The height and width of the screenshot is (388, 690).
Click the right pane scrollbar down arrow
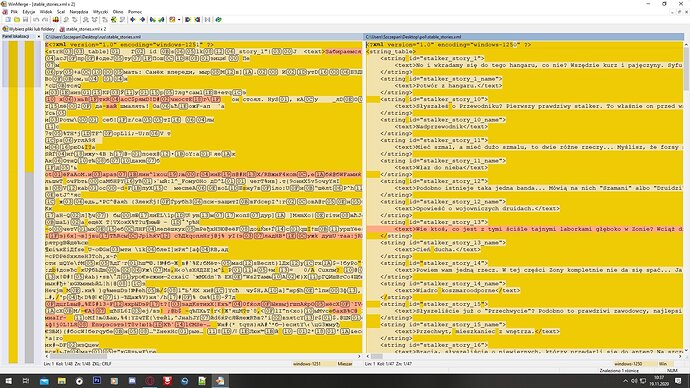pos(687,351)
